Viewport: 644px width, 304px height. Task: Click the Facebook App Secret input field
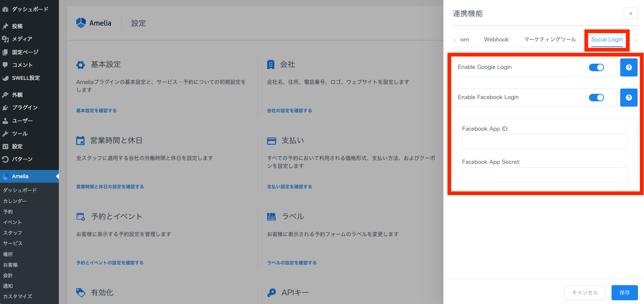tap(545, 175)
